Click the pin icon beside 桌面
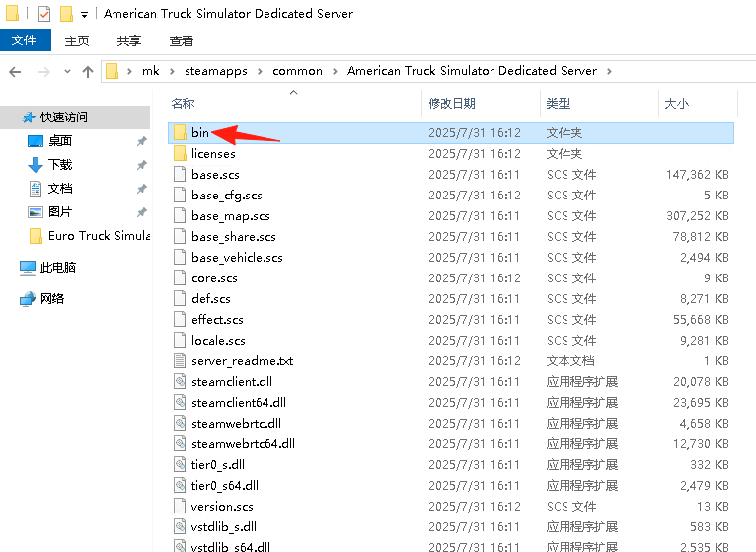The height and width of the screenshot is (552, 756). click(142, 141)
